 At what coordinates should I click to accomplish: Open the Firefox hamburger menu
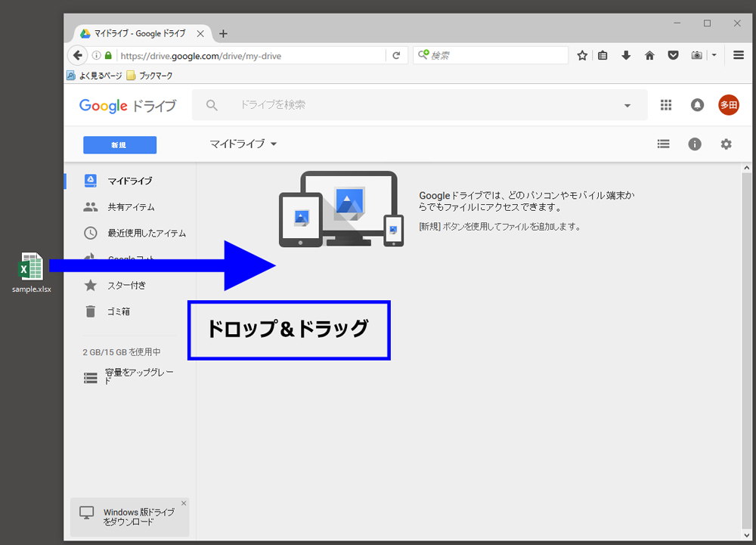click(x=738, y=55)
